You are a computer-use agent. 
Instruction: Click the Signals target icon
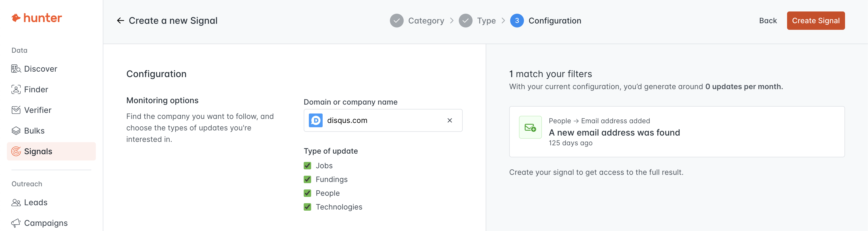pos(16,151)
